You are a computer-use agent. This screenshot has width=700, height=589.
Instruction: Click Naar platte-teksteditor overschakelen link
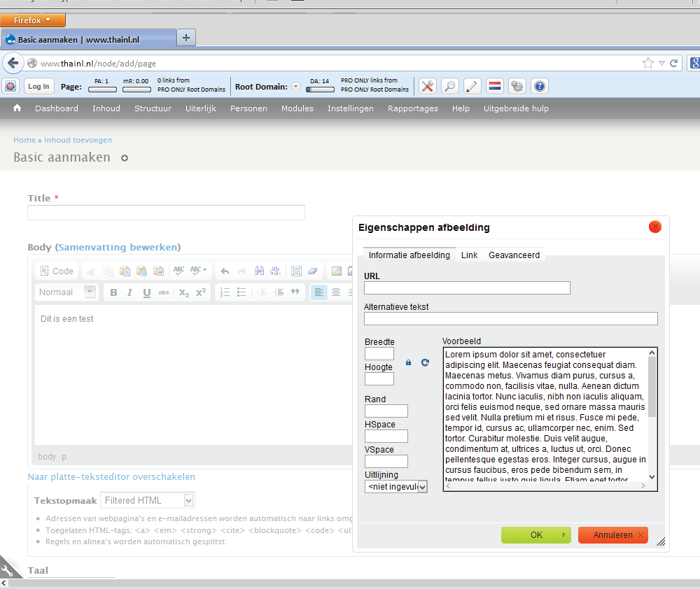coord(111,477)
